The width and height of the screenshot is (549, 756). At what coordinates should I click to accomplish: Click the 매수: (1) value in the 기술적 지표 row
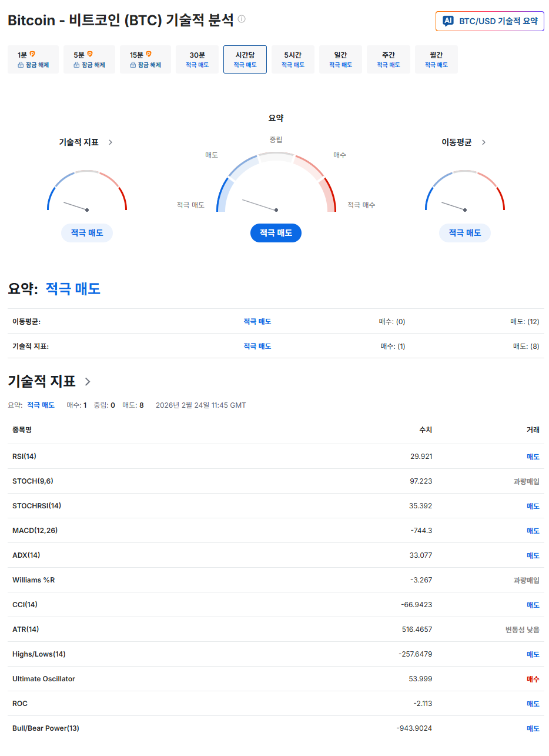tap(393, 347)
